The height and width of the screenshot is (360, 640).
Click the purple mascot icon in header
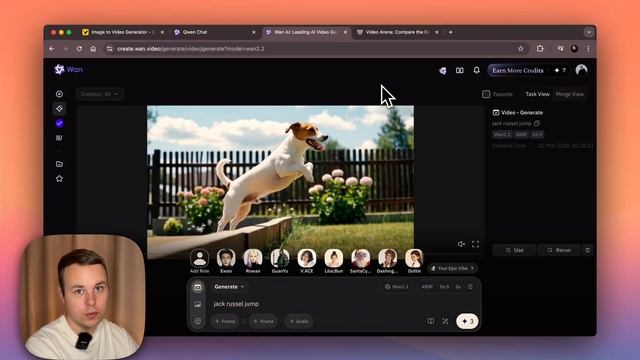click(443, 71)
